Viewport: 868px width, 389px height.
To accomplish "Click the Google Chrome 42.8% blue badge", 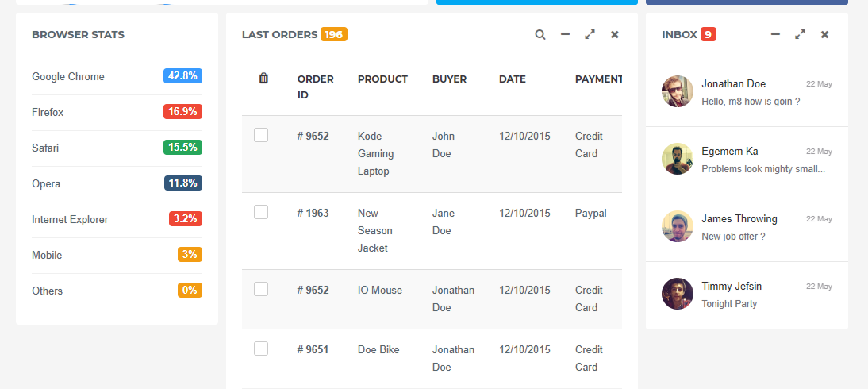I will [x=182, y=76].
